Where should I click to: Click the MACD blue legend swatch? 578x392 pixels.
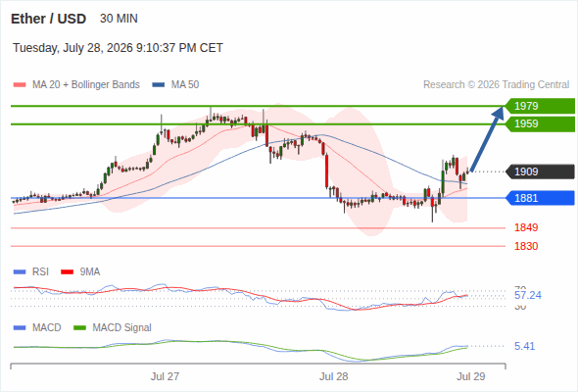pyautogui.click(x=20, y=328)
